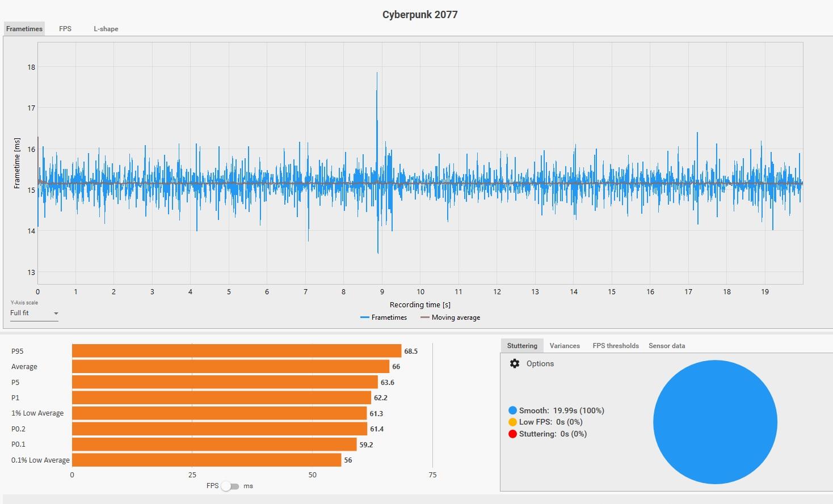Click the yellow Low FPS legend dot

513,422
